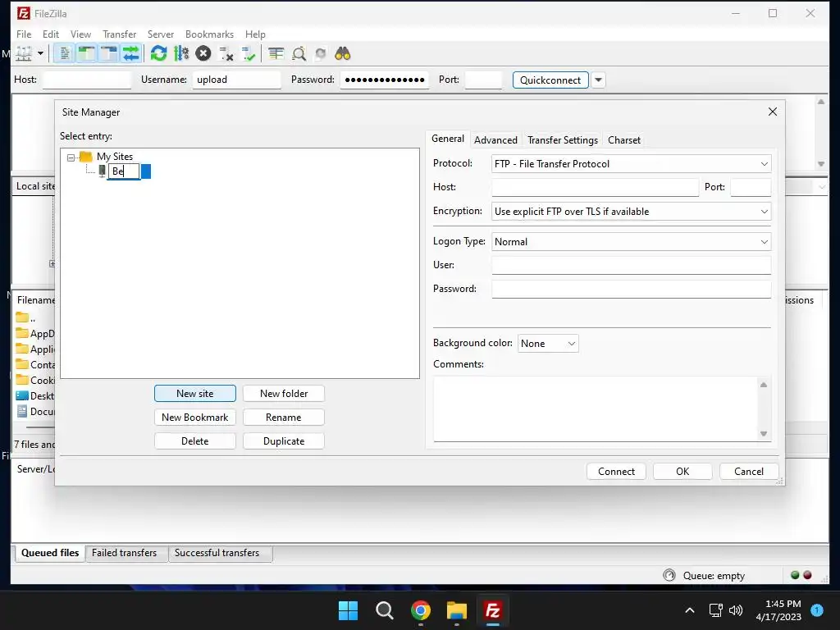Image resolution: width=840 pixels, height=630 pixels.
Task: Toggle synchronized browsing icon
Action: point(321,53)
